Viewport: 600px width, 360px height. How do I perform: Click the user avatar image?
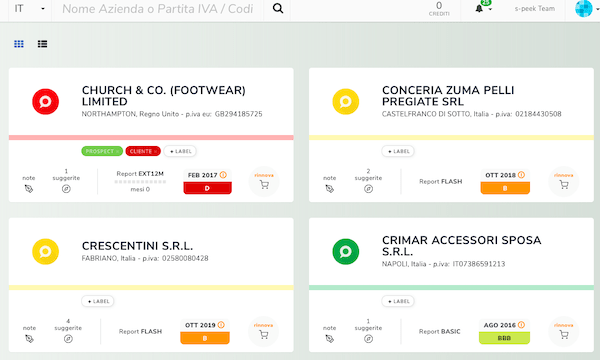[584, 8]
